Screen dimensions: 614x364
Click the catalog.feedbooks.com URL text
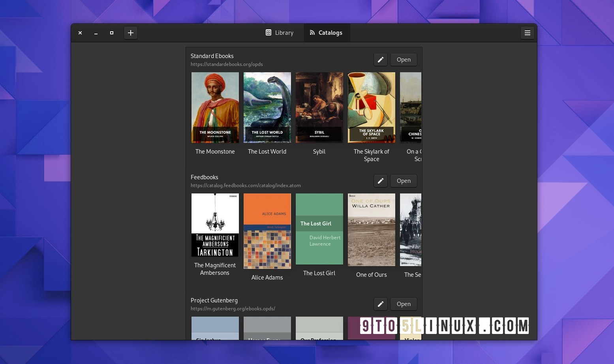[x=246, y=186]
